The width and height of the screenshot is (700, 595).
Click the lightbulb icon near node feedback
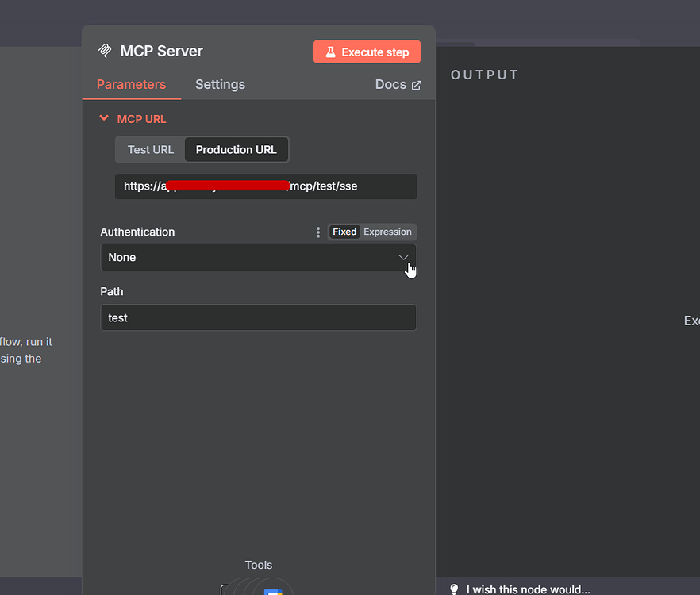454,589
